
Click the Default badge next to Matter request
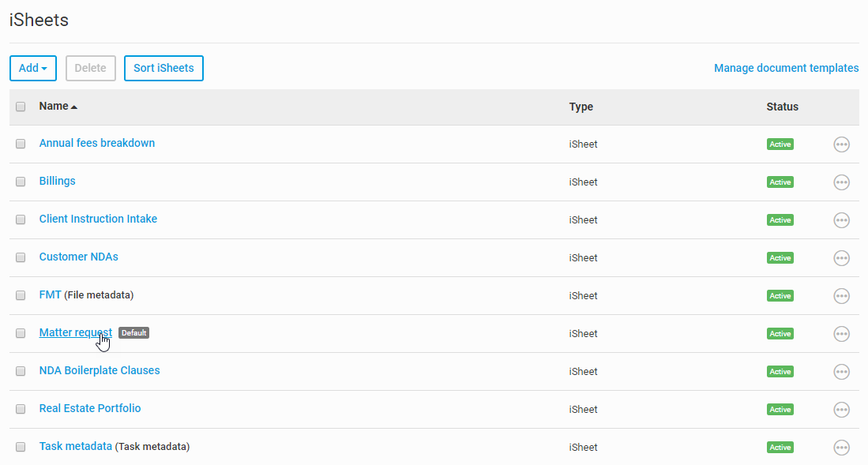[133, 333]
